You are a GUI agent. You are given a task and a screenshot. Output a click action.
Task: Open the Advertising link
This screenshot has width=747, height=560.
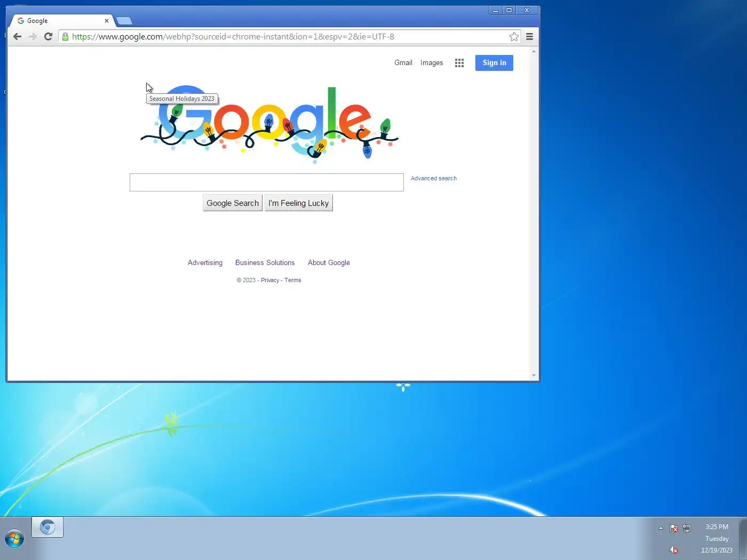tap(205, 262)
